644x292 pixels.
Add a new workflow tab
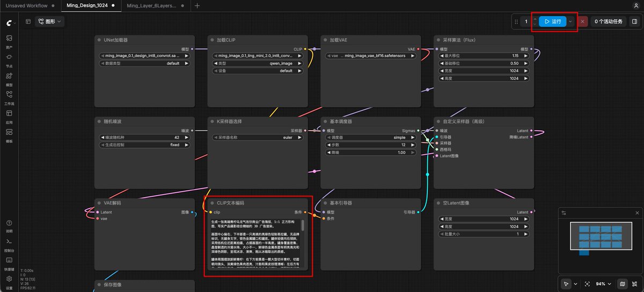tap(197, 5)
